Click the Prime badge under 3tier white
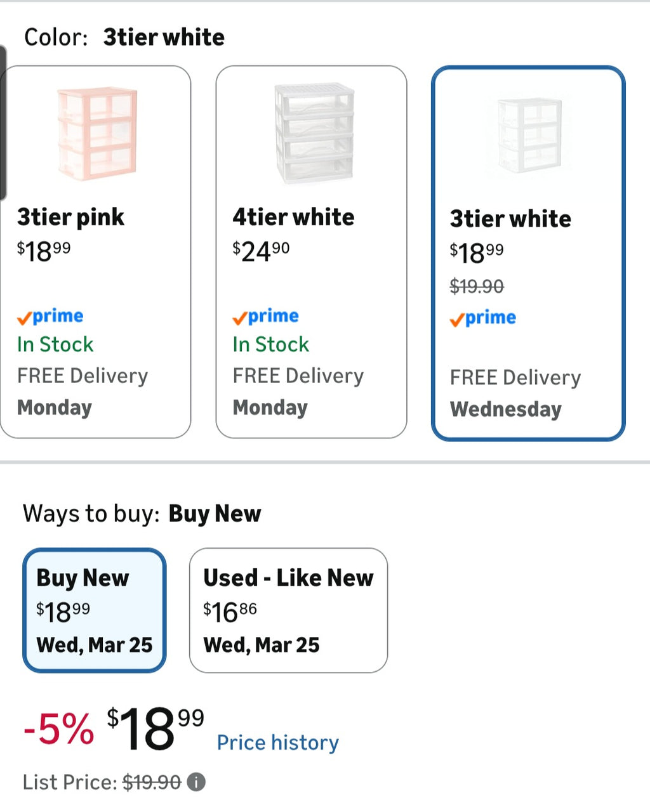650x812 pixels. coord(483,318)
